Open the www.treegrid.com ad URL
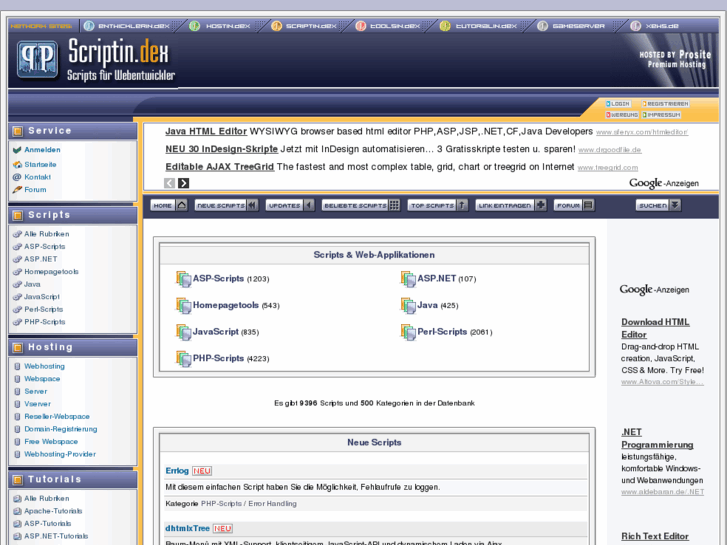 608,167
